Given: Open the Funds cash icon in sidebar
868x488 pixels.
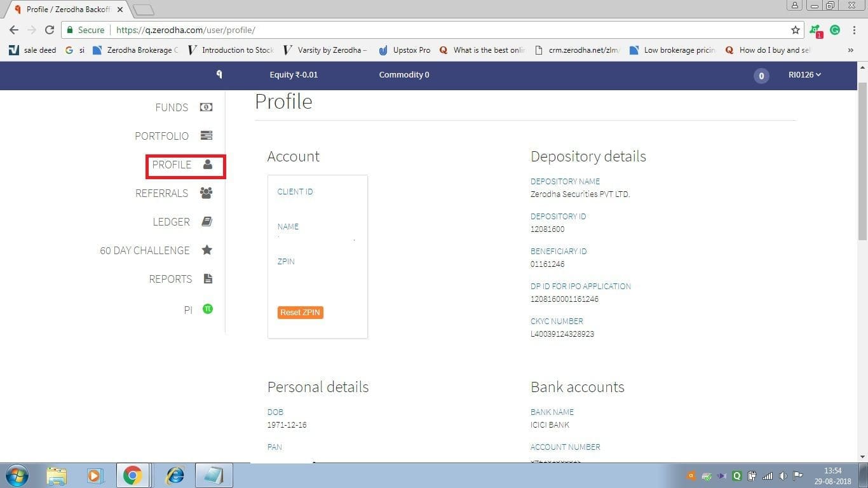Looking at the screenshot, I should click(x=206, y=107).
